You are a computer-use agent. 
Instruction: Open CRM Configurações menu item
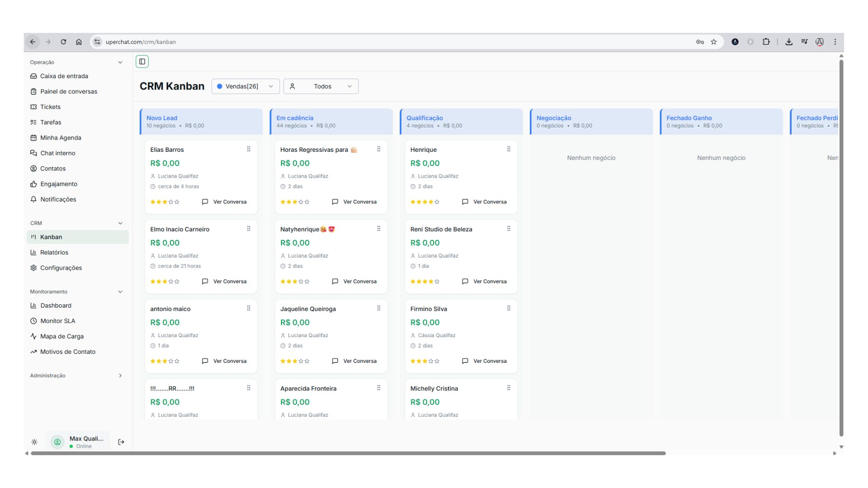(x=61, y=268)
